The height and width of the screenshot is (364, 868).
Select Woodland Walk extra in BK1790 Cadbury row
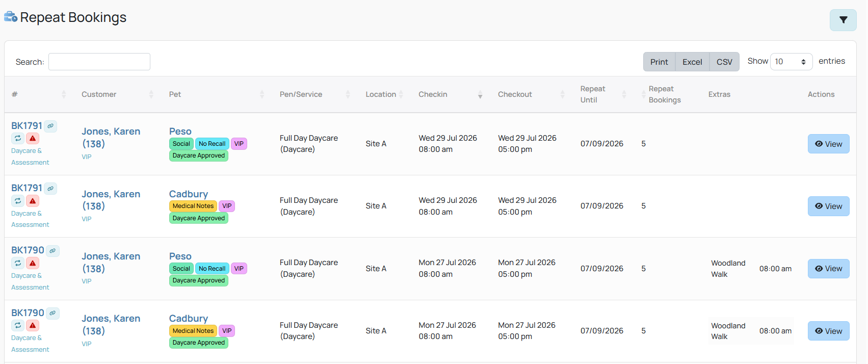tap(728, 331)
